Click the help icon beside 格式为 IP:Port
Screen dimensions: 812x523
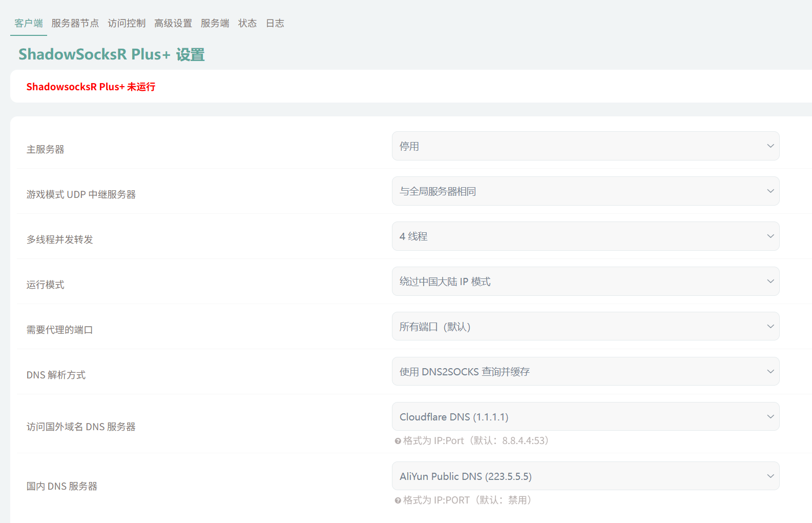[398, 441]
